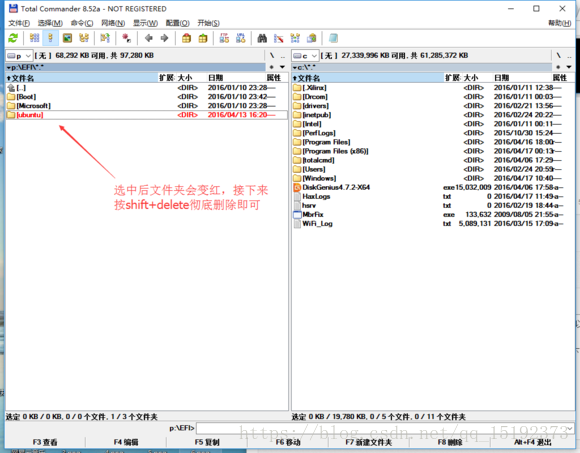The width and height of the screenshot is (580, 453).
Task: Click the Pack files icon
Action: coord(186,38)
